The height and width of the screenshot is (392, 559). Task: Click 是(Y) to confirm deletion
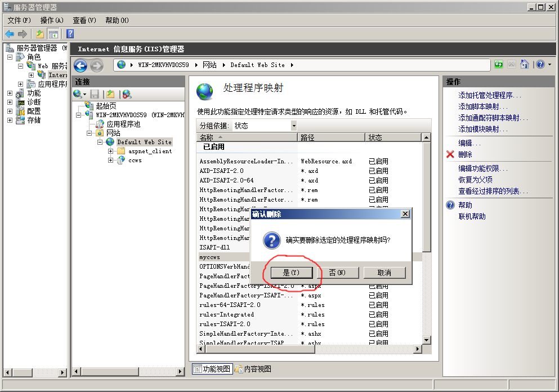click(x=290, y=273)
